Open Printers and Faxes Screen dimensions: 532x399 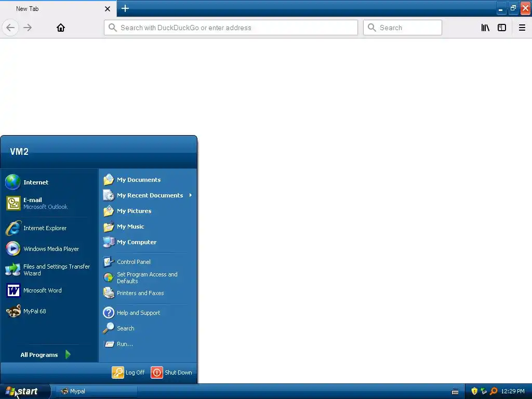[148, 293]
